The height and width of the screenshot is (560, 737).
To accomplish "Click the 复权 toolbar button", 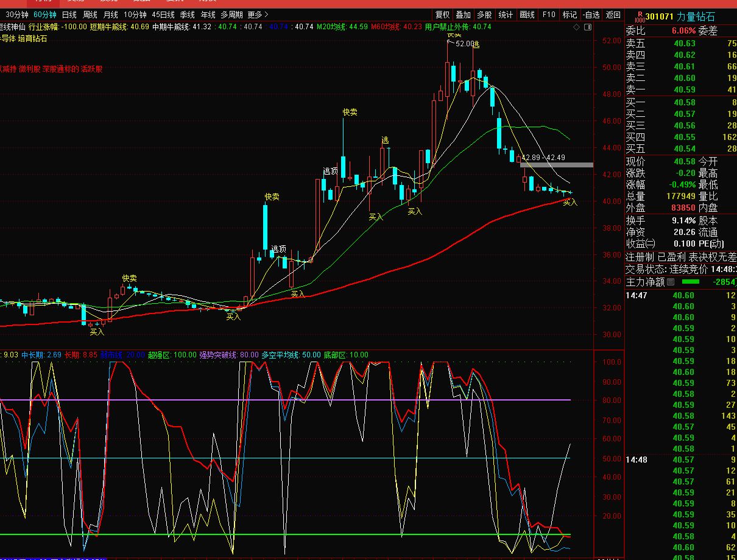I will (442, 15).
